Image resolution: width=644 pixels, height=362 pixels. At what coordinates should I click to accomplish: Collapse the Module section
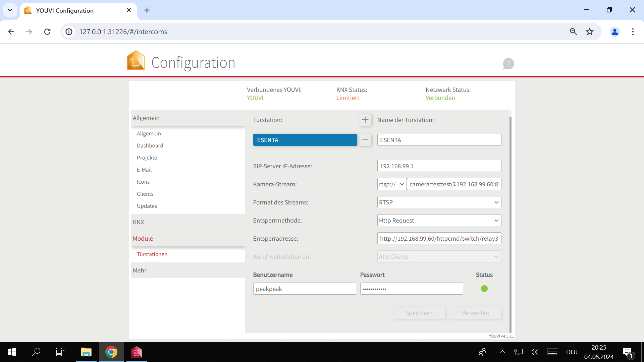[188, 238]
